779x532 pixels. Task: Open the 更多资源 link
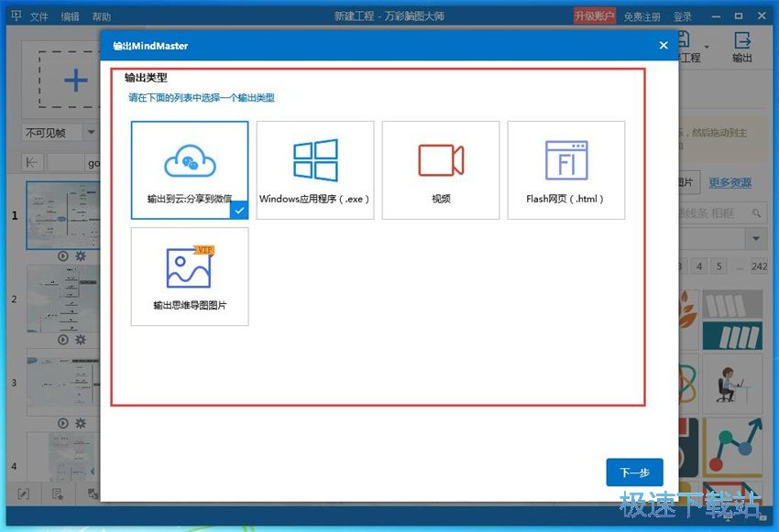coord(730,182)
